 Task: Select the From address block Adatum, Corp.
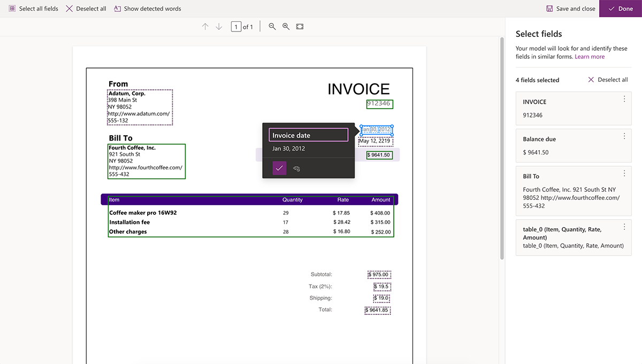140,107
